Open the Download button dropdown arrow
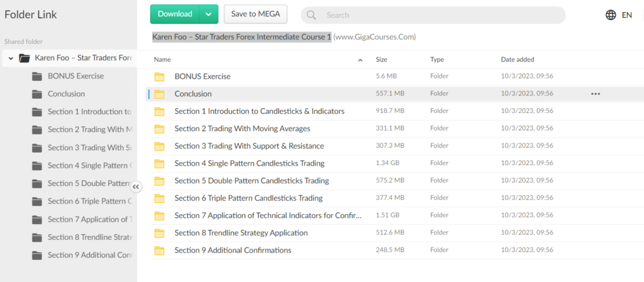This screenshot has height=282, width=644. point(209,14)
